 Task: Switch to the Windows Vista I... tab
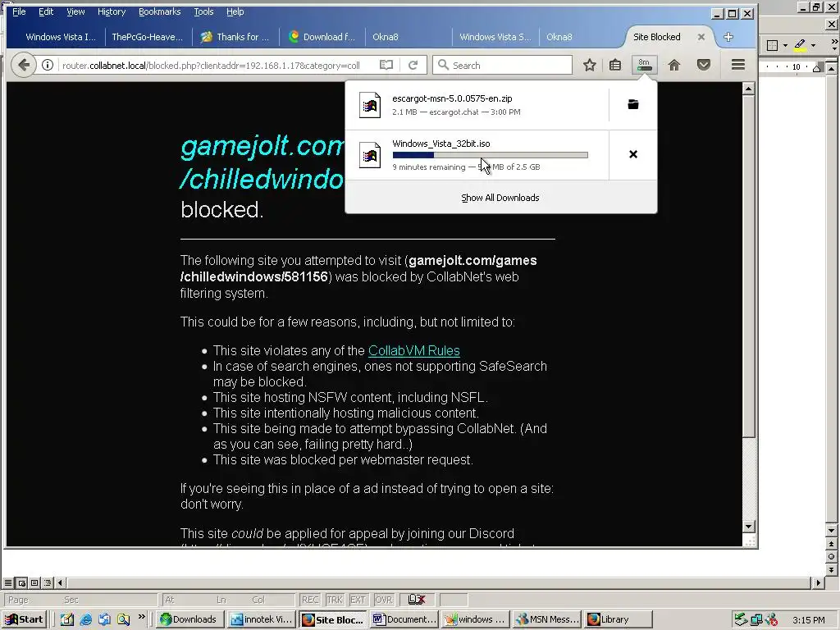coord(61,36)
